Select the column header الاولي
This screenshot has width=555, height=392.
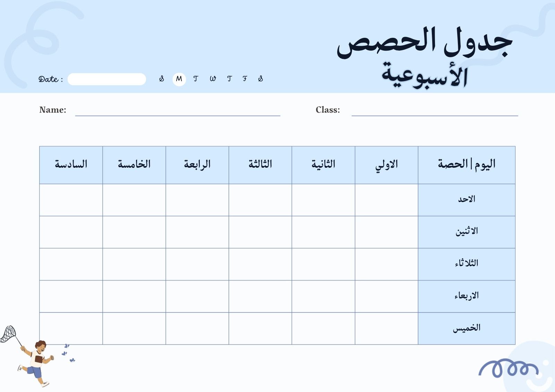pyautogui.click(x=386, y=165)
